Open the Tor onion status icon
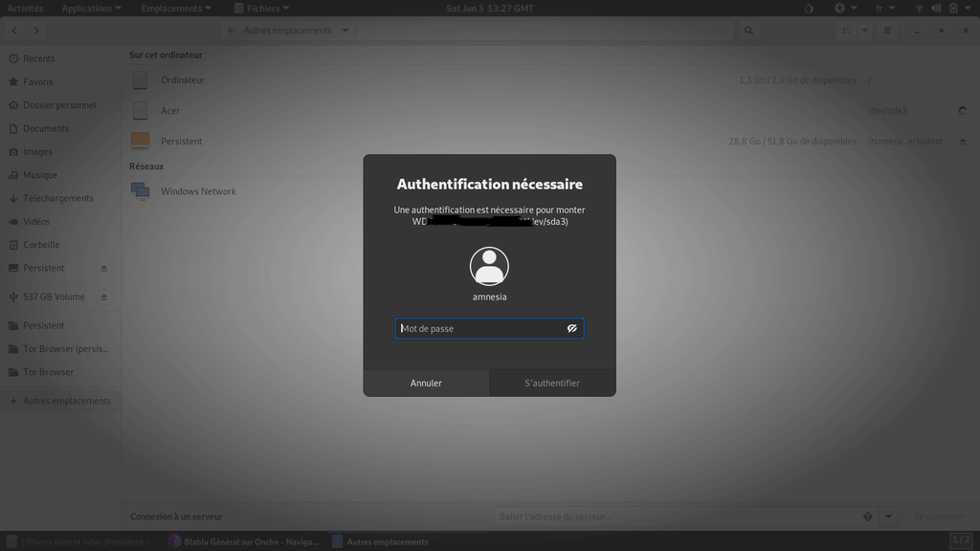Image resolution: width=980 pixels, height=551 pixels. [809, 9]
